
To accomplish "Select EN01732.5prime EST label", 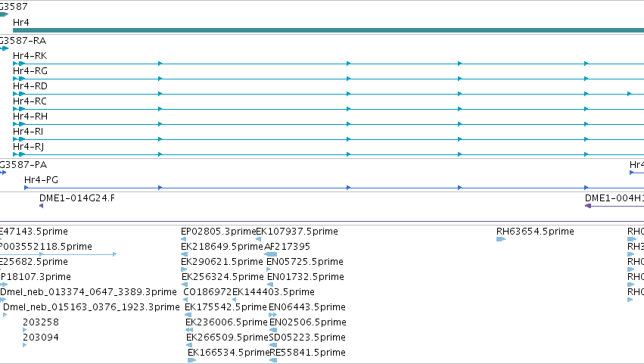I will tap(306, 277).
